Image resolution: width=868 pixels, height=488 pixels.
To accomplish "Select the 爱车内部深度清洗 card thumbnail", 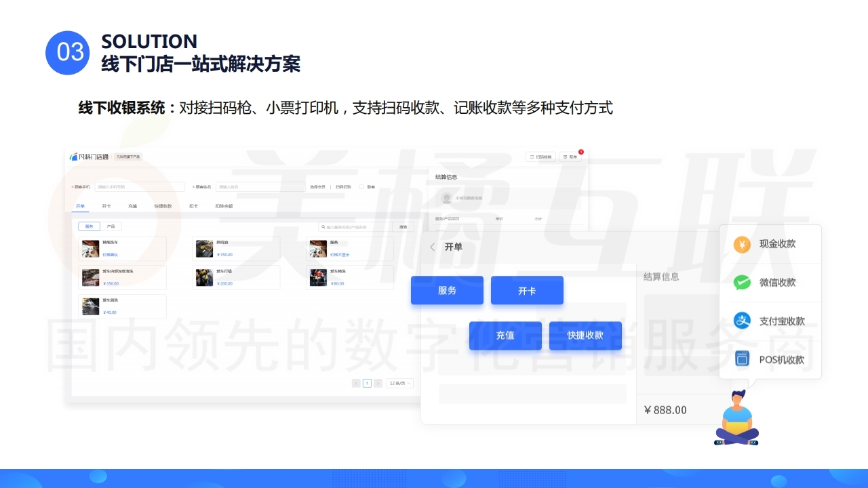I will (90, 278).
